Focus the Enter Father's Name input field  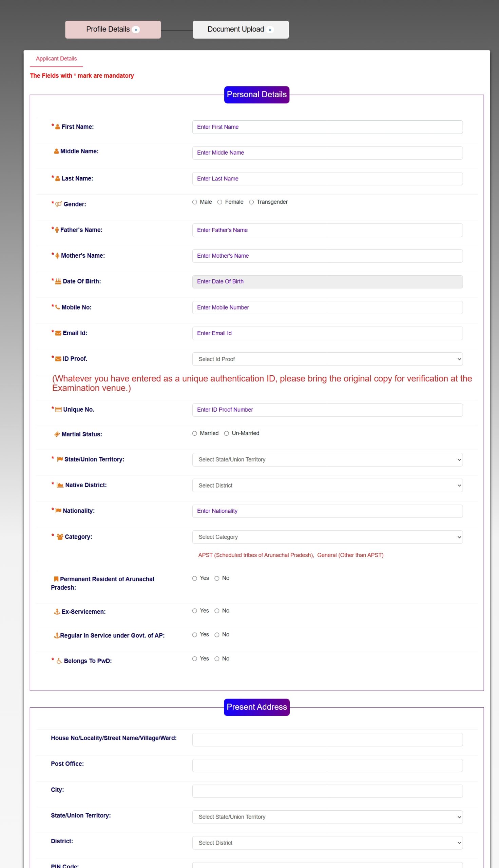[327, 230]
